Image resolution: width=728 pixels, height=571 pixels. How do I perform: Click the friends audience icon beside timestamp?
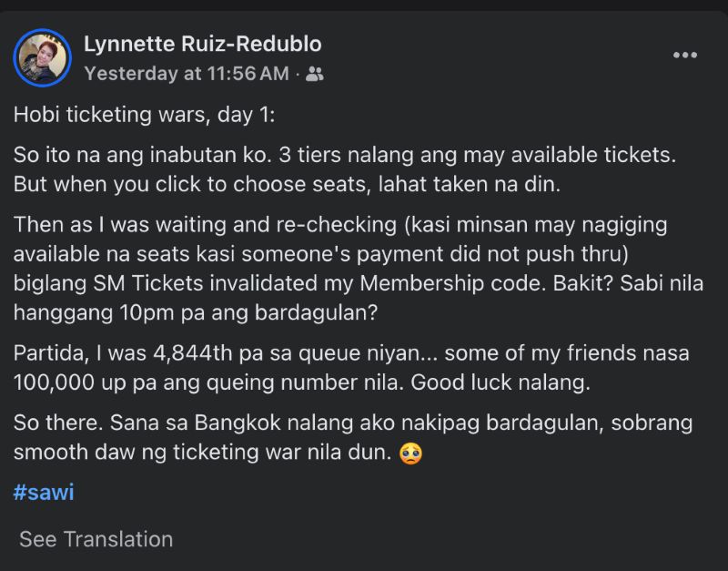315,74
